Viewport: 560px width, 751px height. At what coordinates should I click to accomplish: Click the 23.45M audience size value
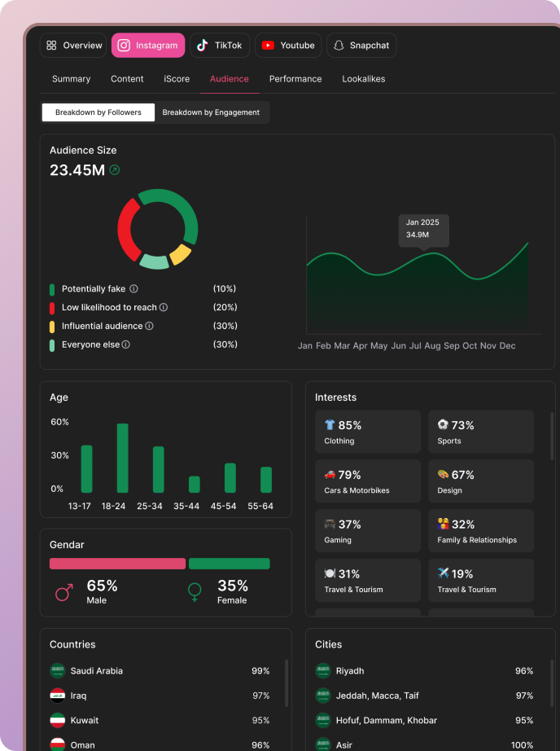(77, 170)
